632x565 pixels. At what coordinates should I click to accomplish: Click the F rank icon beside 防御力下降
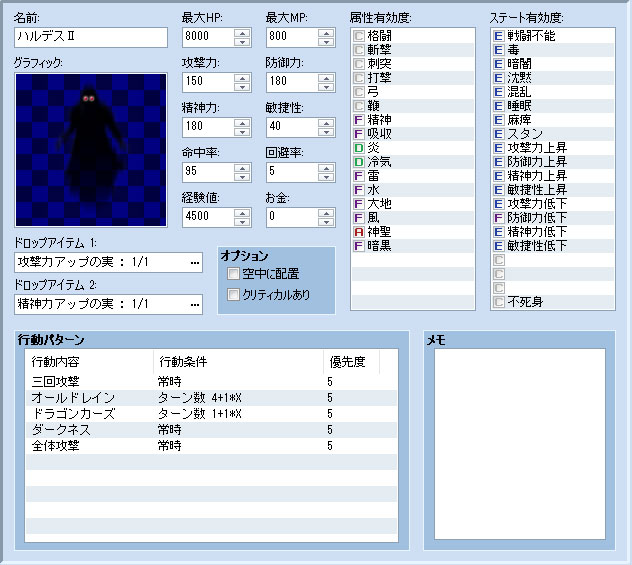(498, 217)
